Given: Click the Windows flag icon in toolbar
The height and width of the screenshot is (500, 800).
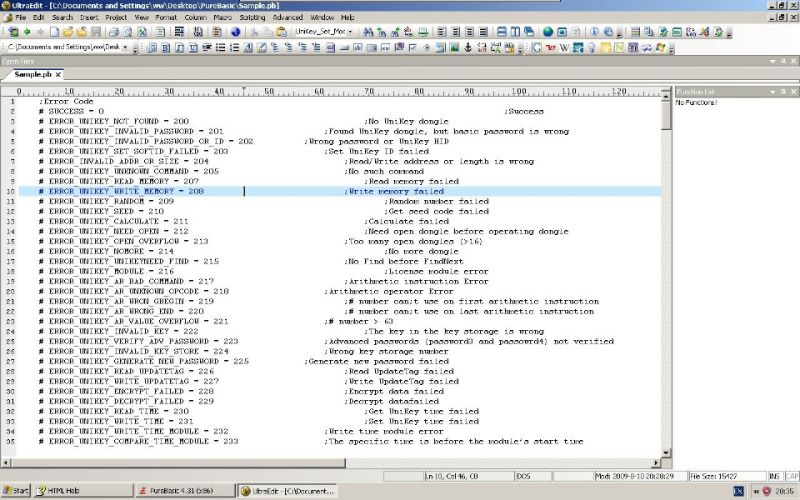Looking at the screenshot, I should 661,47.
